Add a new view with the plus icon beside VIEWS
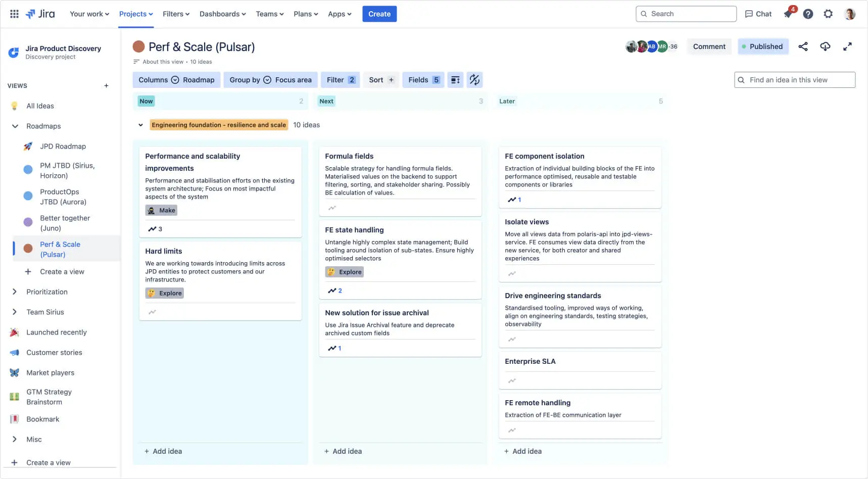Image resolution: width=868 pixels, height=479 pixels. [x=106, y=86]
